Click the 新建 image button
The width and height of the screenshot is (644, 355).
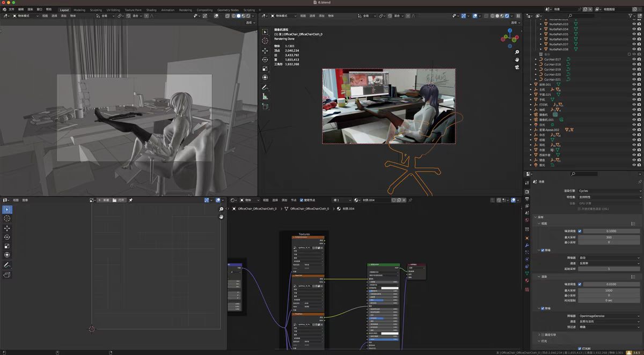[x=104, y=200]
